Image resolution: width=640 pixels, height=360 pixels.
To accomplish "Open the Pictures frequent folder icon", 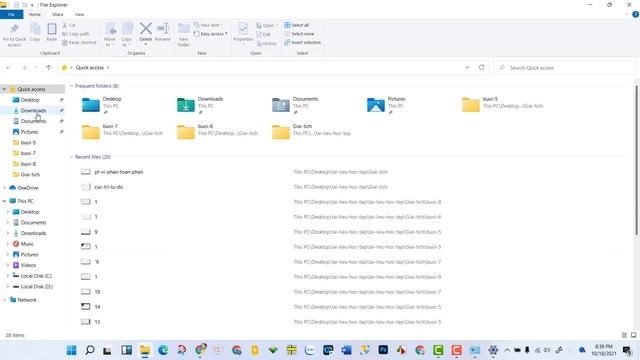I will 376,105.
